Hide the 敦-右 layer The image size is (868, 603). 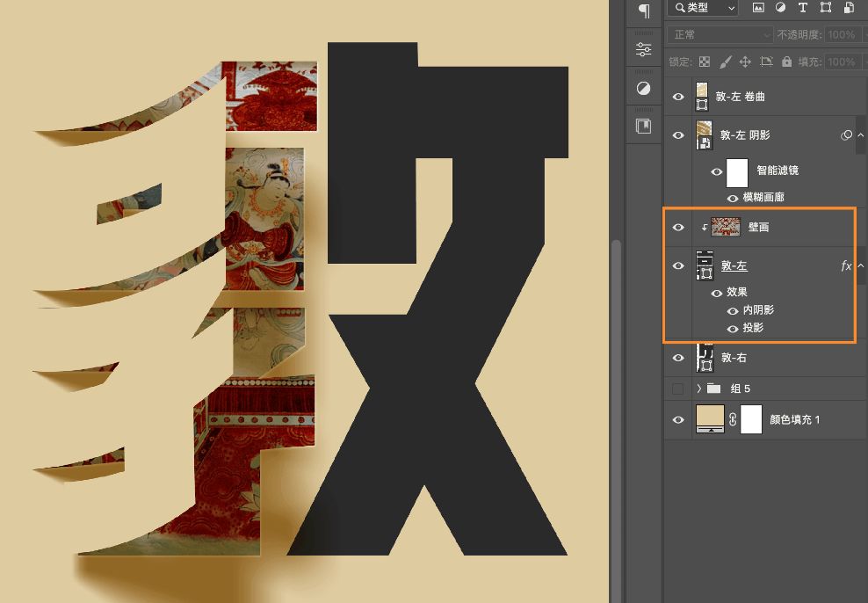[678, 358]
